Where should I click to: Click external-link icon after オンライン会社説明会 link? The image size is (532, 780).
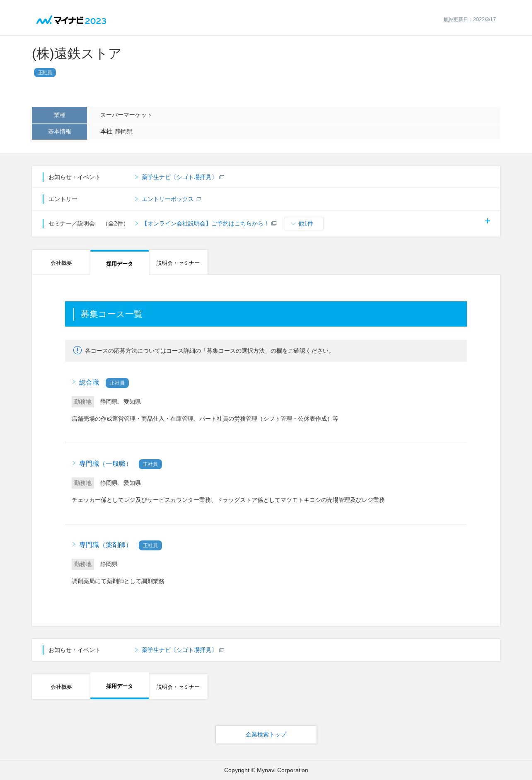point(274,223)
